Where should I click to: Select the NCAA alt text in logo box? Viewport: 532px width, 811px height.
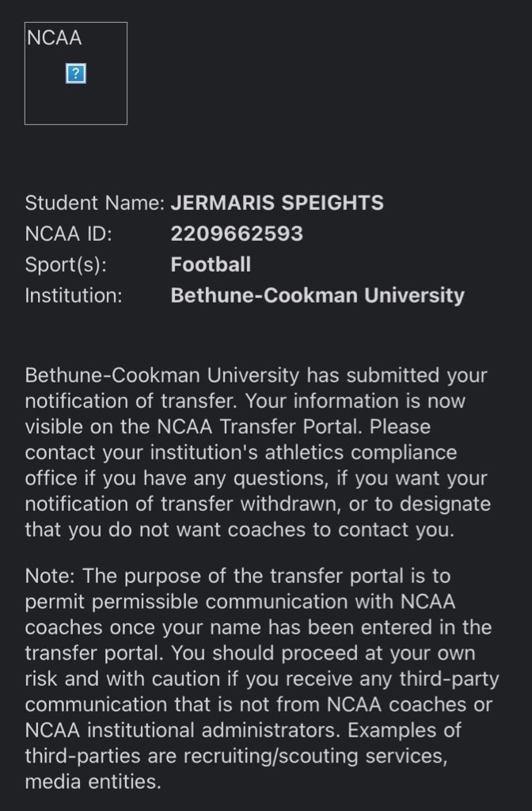coord(55,38)
